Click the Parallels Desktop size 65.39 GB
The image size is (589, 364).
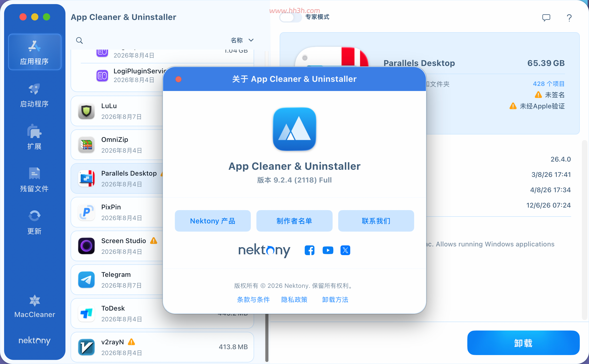(546, 63)
